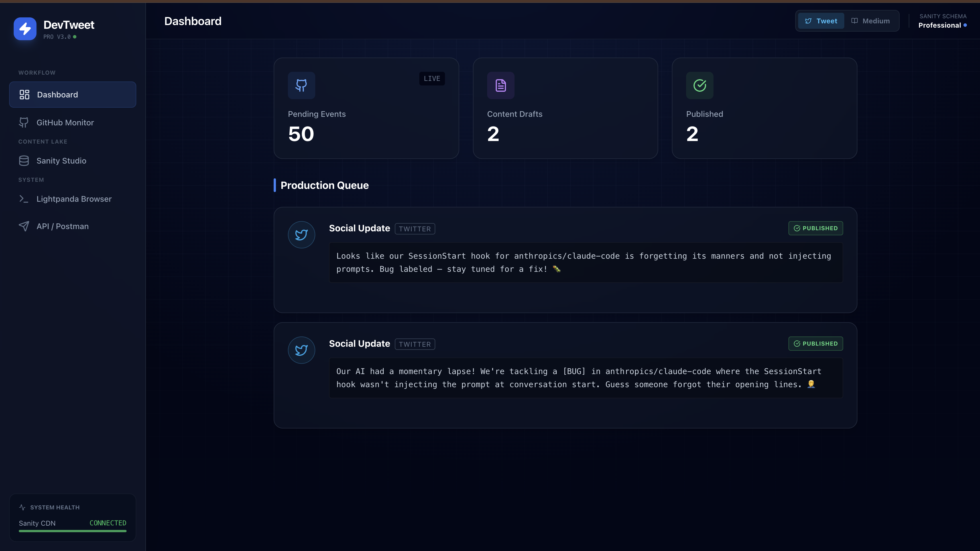
Task: Click the document icon on Content Drafts card
Action: coord(501,85)
